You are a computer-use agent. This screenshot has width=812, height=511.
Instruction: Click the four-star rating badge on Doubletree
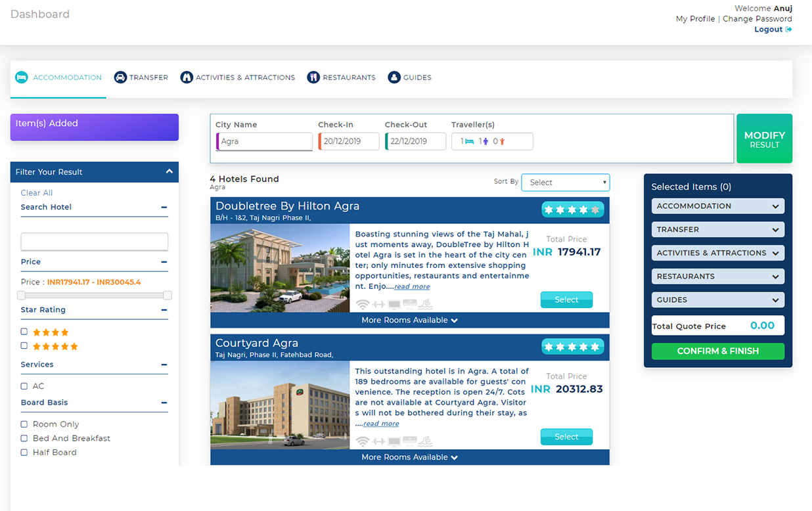pyautogui.click(x=573, y=210)
